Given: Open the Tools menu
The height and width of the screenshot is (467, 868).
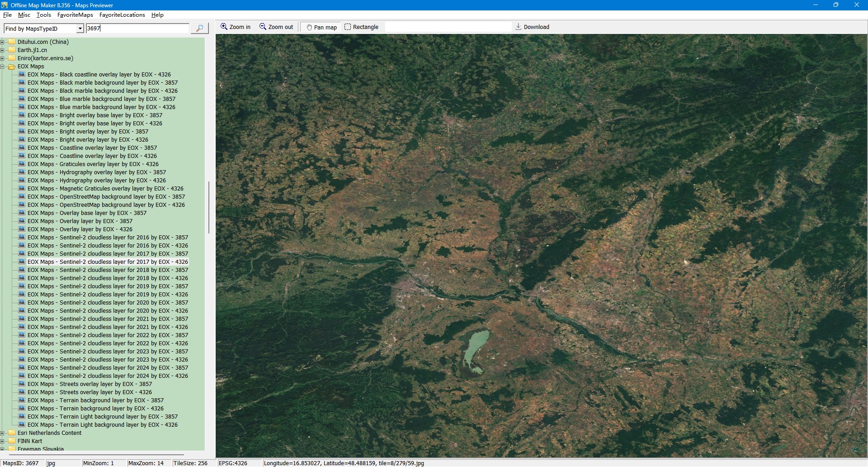Looking at the screenshot, I should 43,15.
